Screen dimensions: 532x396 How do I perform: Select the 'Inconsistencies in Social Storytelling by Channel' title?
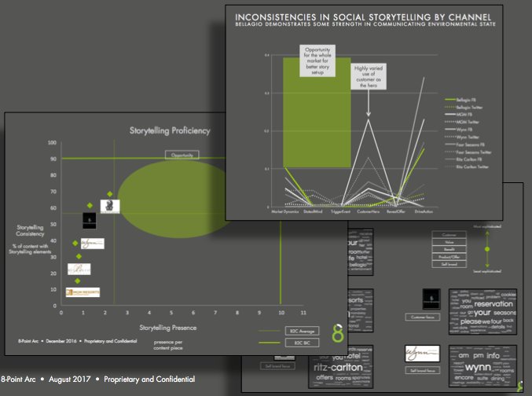(363, 17)
